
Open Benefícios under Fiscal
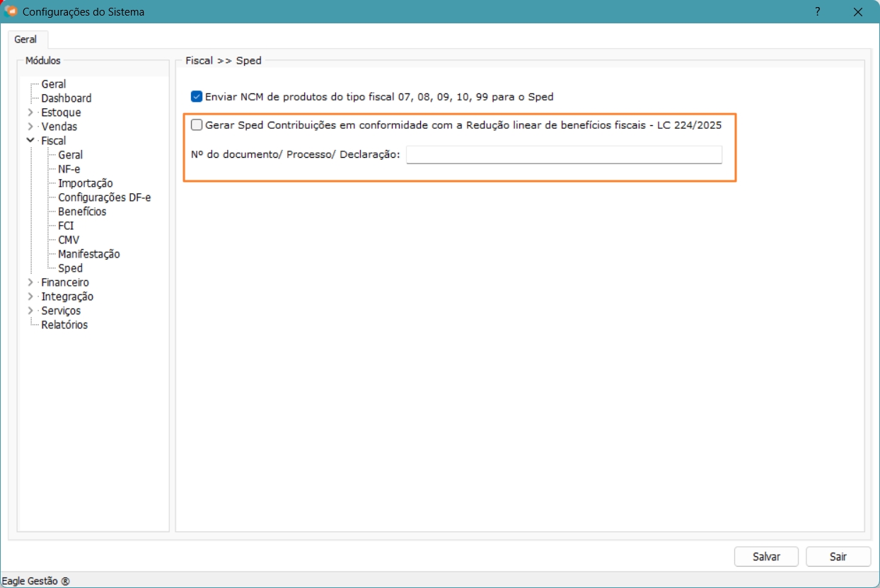[82, 212]
